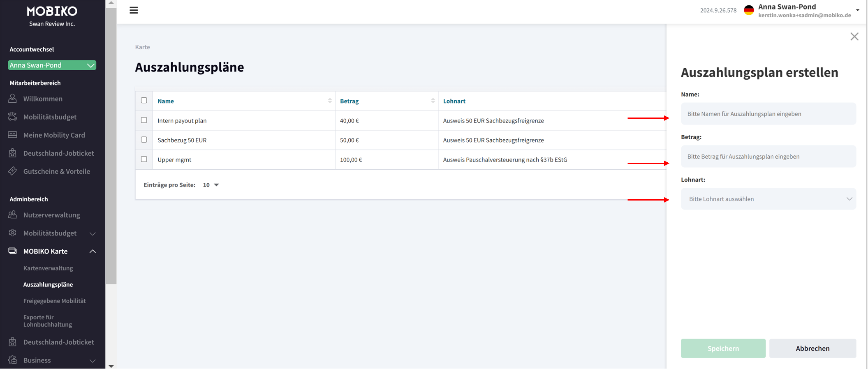
Task: Click the Speichern button
Action: click(723, 348)
